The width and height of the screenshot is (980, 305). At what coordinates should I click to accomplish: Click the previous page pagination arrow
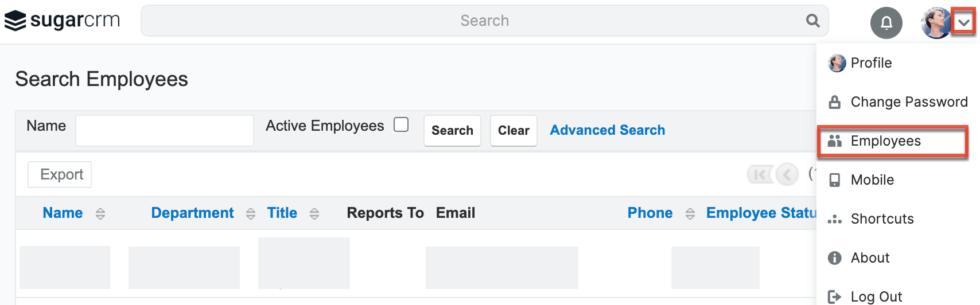pos(787,174)
